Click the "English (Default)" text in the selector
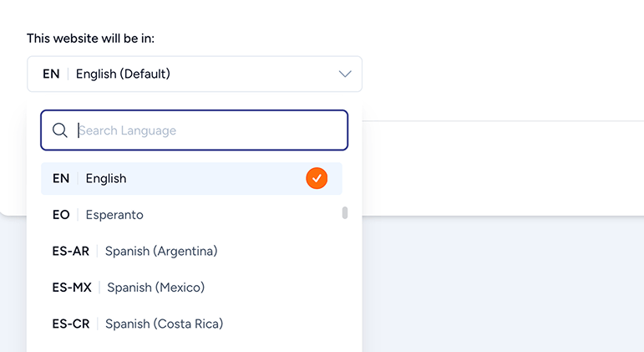This screenshot has width=644, height=352. click(123, 74)
